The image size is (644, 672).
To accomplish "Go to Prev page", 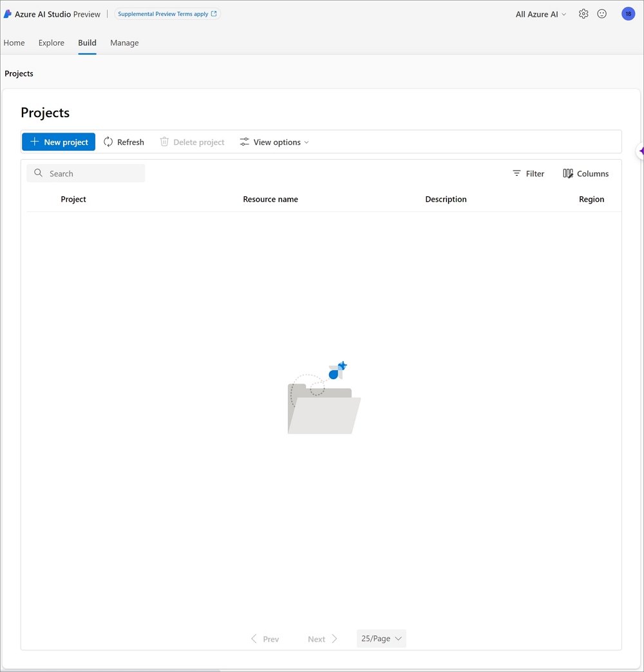I will click(x=265, y=639).
